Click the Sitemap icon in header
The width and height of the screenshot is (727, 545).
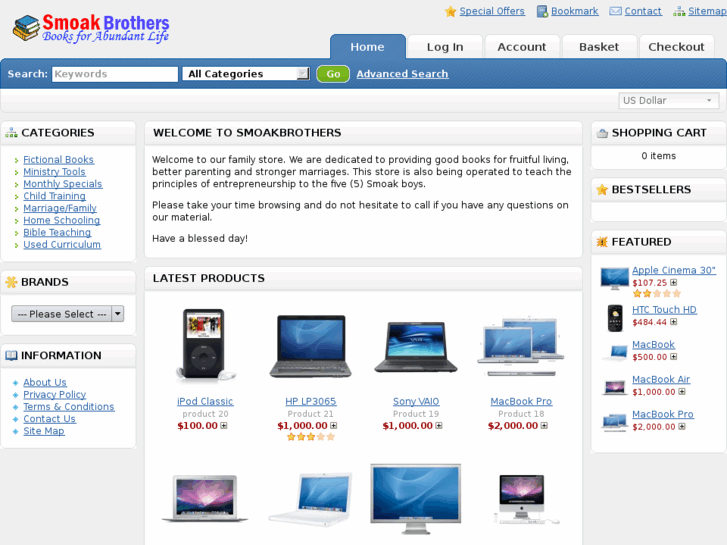pyautogui.click(x=679, y=11)
